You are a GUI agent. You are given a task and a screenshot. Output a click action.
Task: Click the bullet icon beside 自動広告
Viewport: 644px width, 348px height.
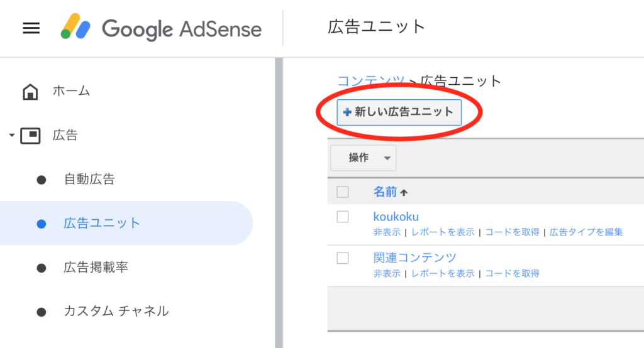(x=41, y=180)
